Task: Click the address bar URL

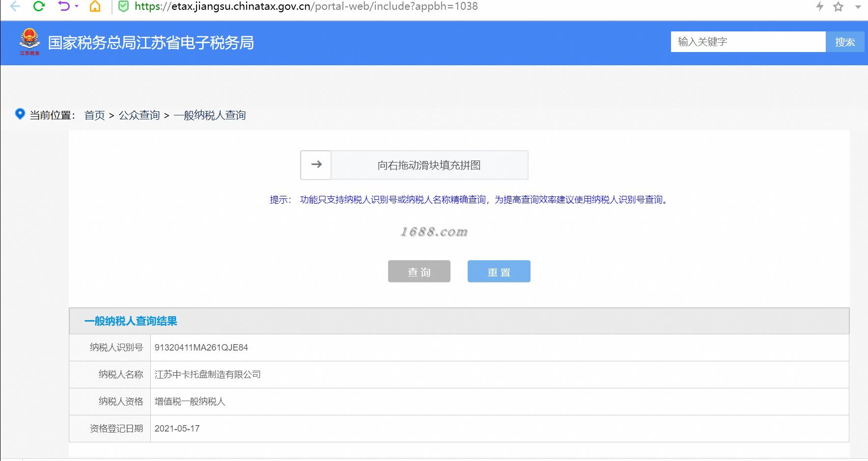Action: click(x=306, y=6)
